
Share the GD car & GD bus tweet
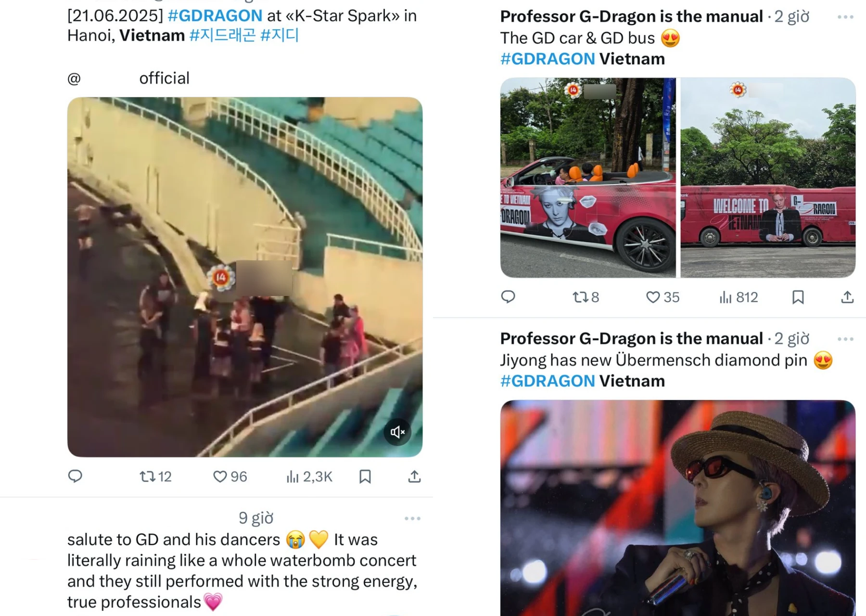pyautogui.click(x=847, y=297)
